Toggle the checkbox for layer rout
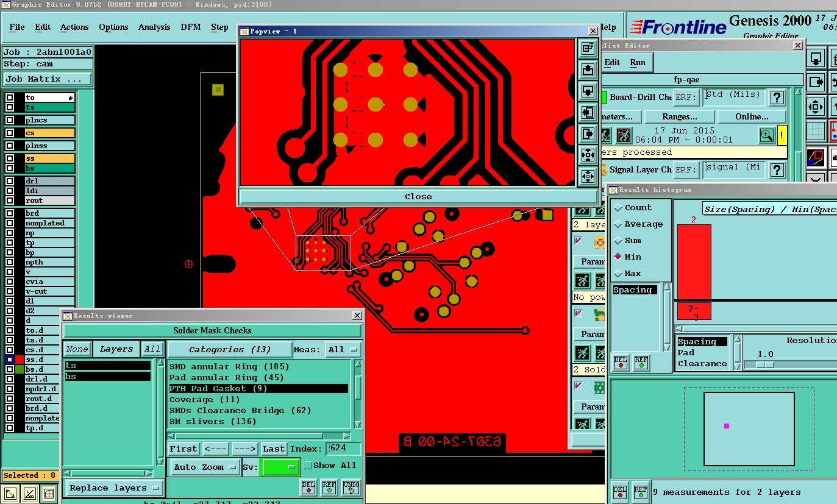This screenshot has height=504, width=837. pyautogui.click(x=10, y=201)
